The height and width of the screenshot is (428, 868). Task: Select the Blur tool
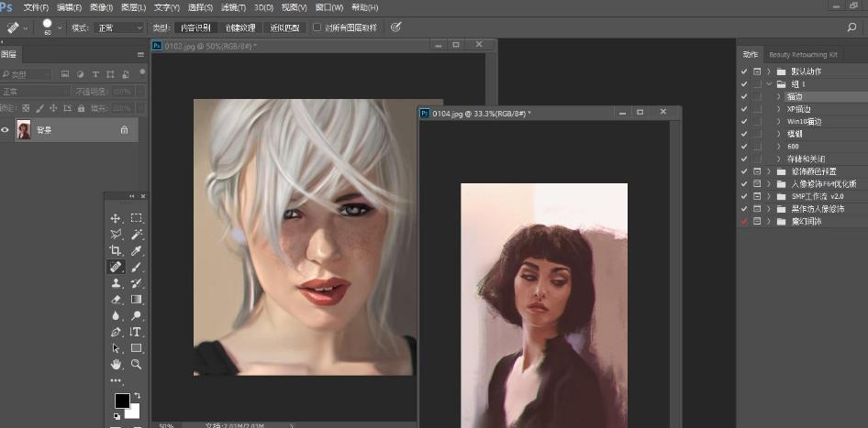click(x=116, y=316)
